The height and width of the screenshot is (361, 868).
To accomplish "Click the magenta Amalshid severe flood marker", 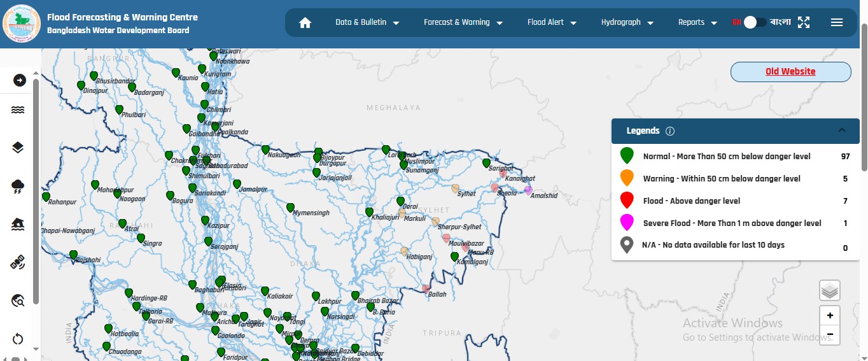I will coord(528,189).
